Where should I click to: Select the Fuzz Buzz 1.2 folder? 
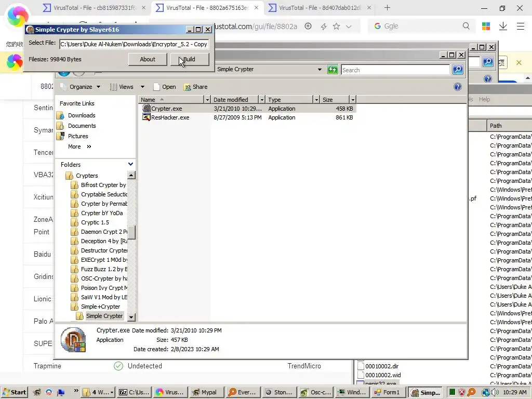99,269
